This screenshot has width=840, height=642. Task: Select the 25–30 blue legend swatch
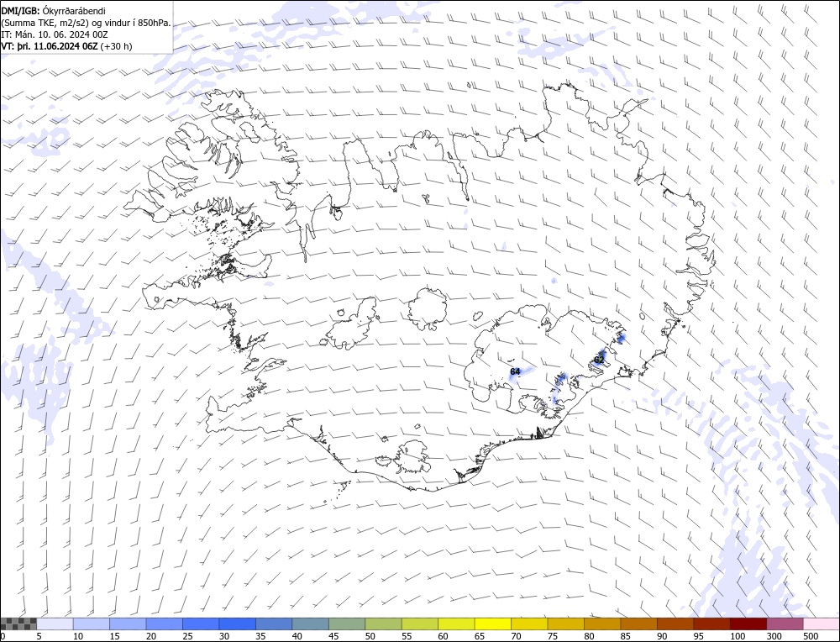tap(201, 624)
